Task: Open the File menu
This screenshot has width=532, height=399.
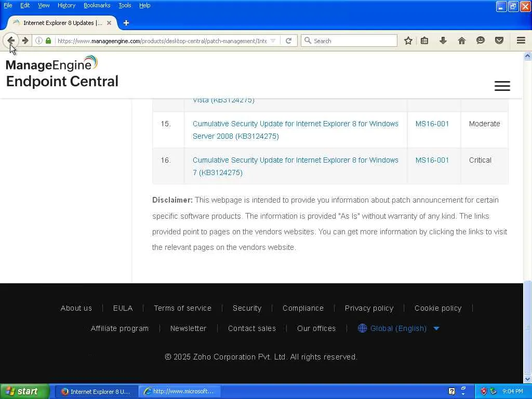Action: (8, 5)
